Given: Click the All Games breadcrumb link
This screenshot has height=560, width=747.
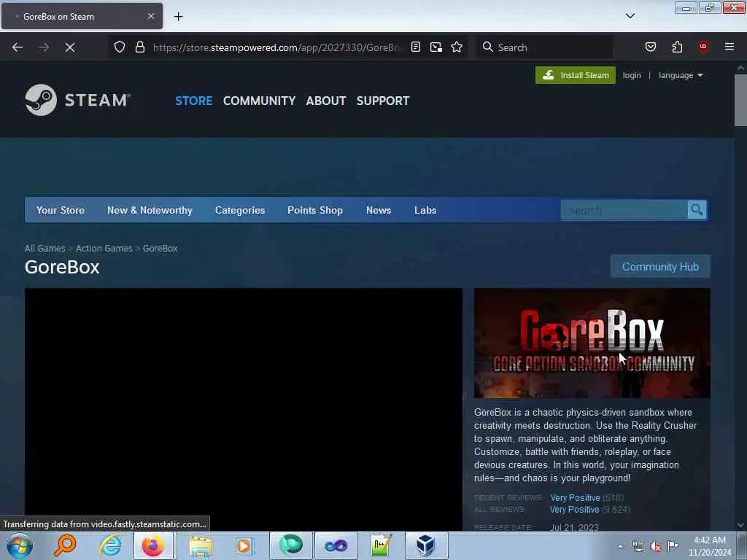Looking at the screenshot, I should coord(44,248).
